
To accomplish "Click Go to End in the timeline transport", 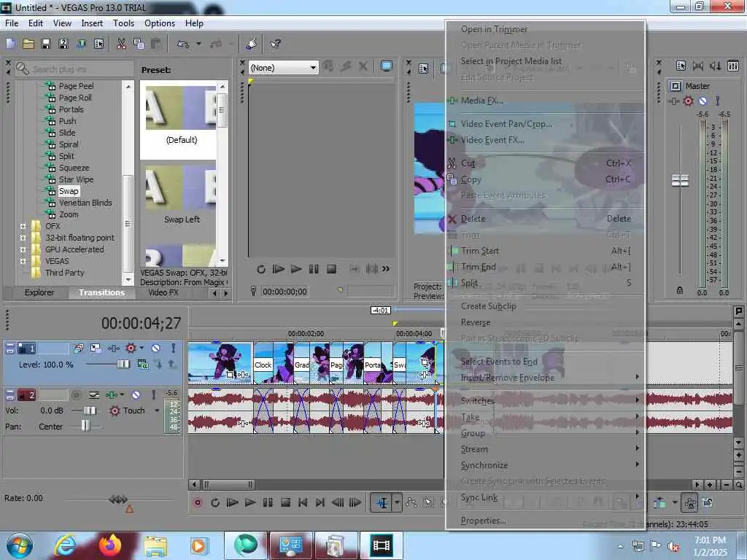I will coord(320,502).
